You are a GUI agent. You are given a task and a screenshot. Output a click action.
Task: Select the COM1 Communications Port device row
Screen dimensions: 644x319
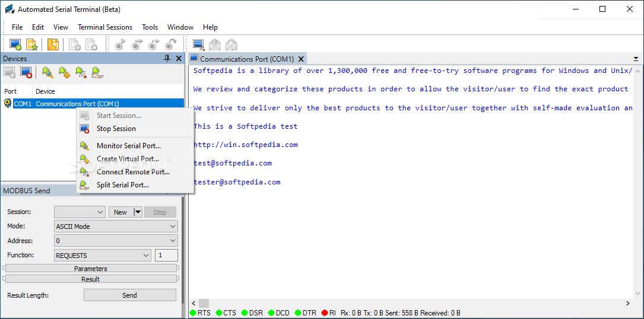coord(98,103)
